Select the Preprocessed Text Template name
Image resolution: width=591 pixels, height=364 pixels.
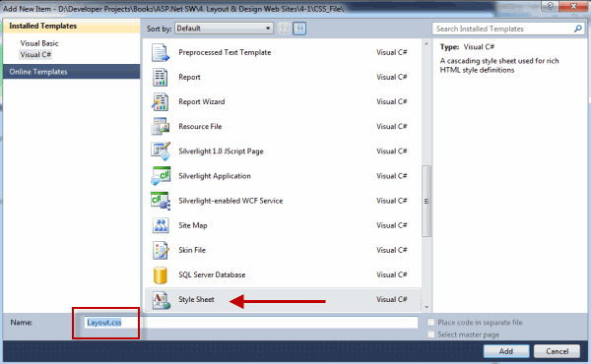tap(225, 52)
